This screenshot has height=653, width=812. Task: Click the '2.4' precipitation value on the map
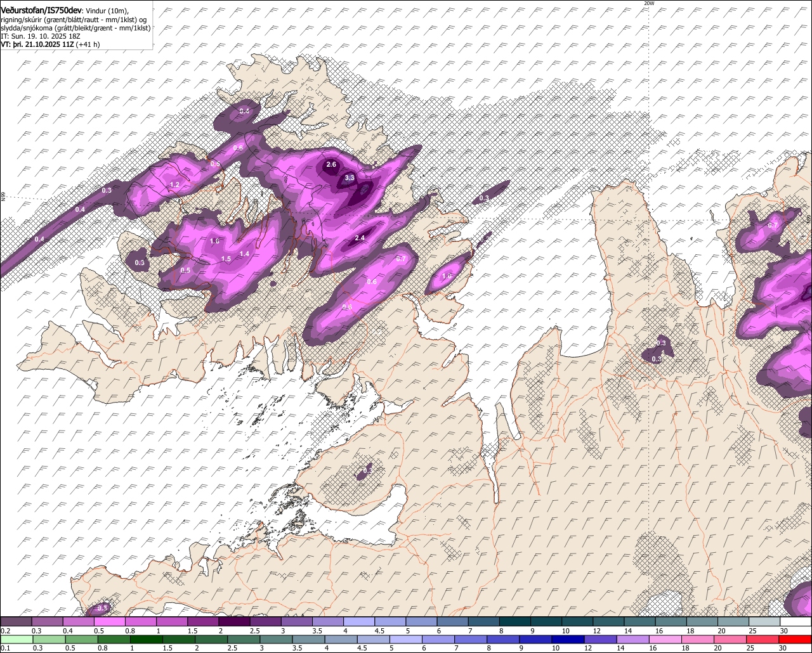pyautogui.click(x=360, y=238)
